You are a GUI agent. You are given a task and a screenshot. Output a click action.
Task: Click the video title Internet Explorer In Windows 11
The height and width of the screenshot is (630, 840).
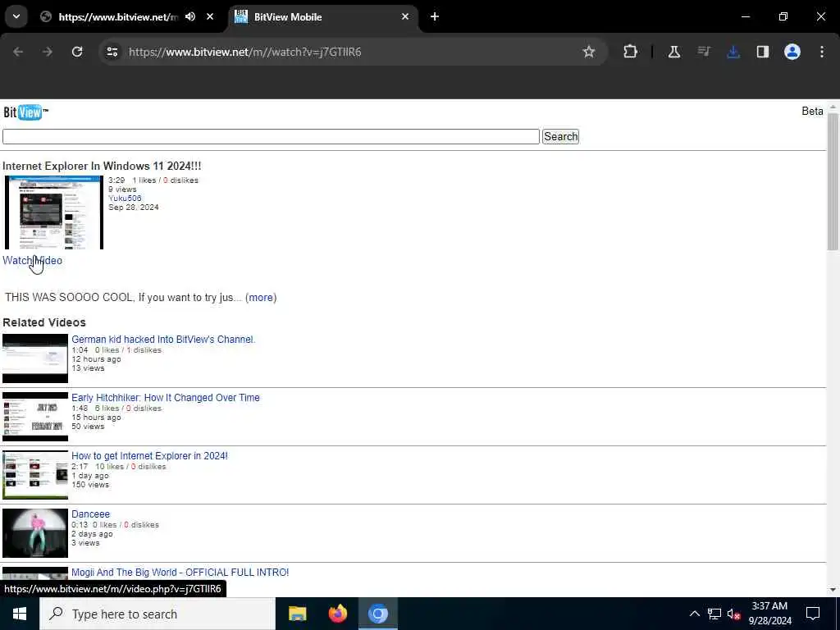(102, 166)
